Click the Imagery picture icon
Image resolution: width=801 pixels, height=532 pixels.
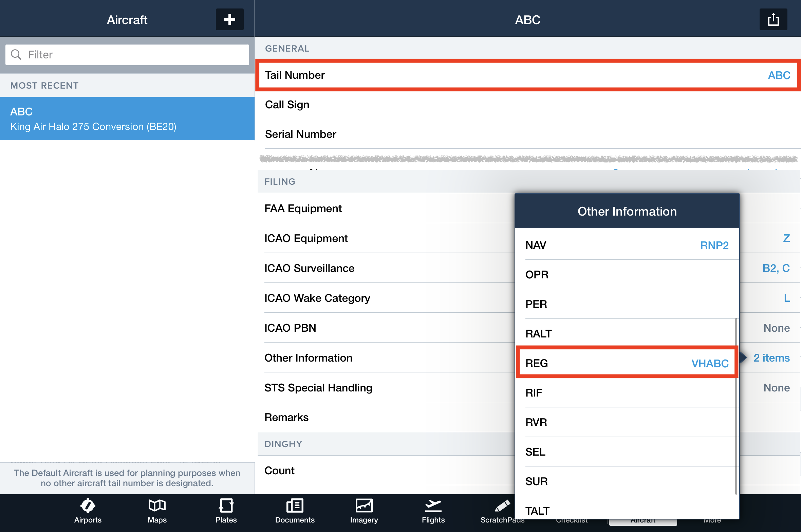click(364, 506)
